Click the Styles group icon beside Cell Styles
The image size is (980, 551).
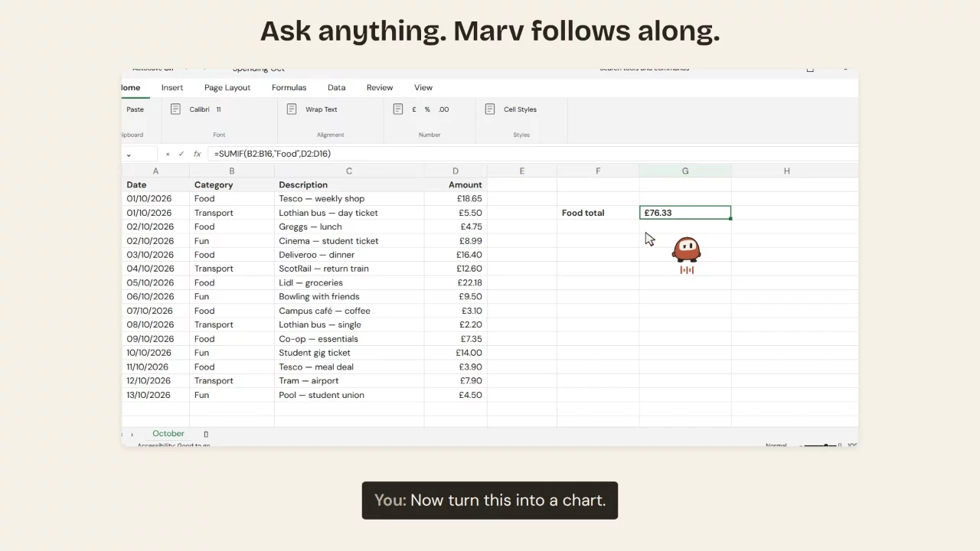coord(489,109)
